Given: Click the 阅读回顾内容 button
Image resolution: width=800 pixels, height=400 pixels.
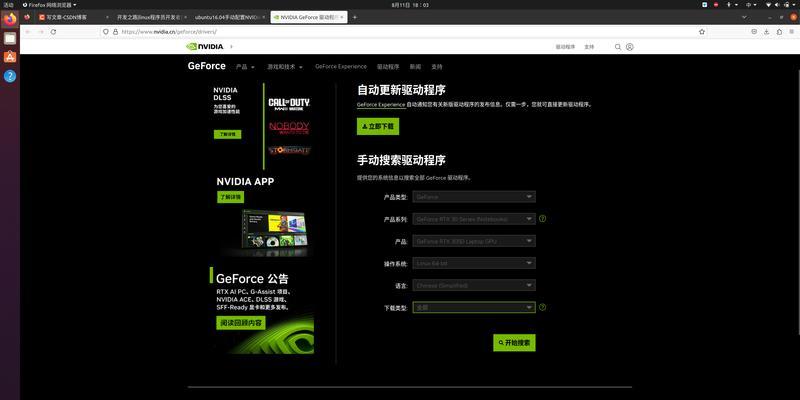Looking at the screenshot, I should 241,323.
